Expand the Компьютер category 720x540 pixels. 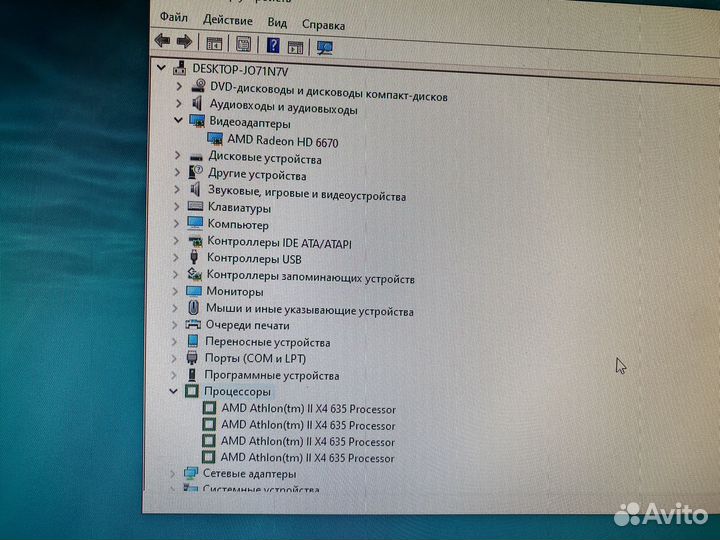point(176,223)
